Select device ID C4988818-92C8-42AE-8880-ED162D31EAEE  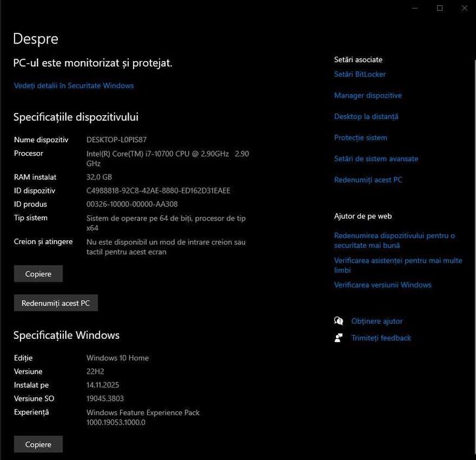(x=158, y=191)
